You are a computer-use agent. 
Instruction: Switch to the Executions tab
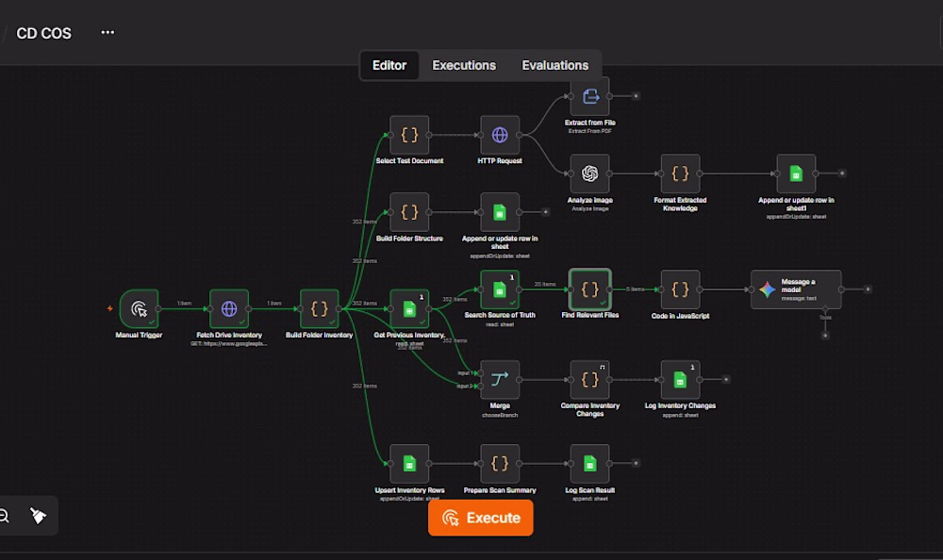464,66
